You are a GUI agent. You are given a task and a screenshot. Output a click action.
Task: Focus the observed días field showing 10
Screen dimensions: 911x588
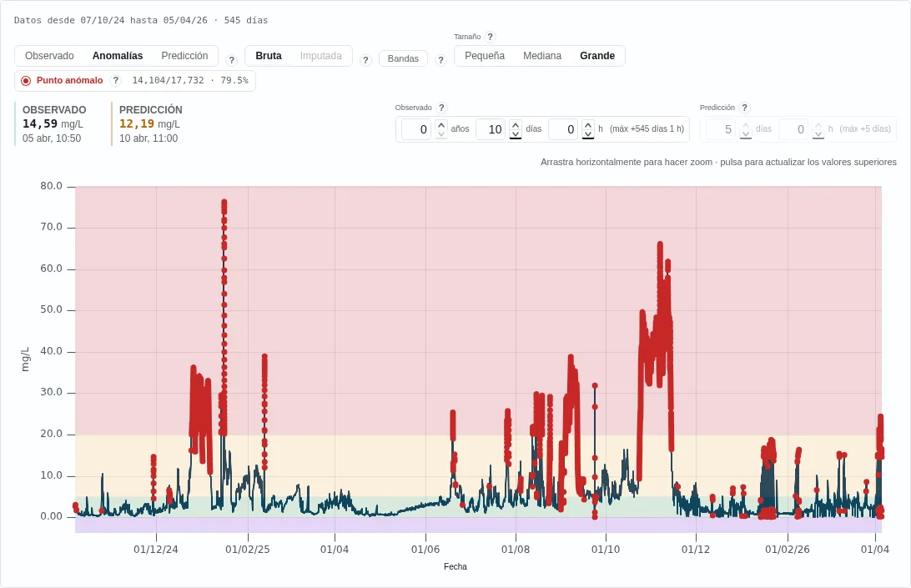pyautogui.click(x=491, y=129)
